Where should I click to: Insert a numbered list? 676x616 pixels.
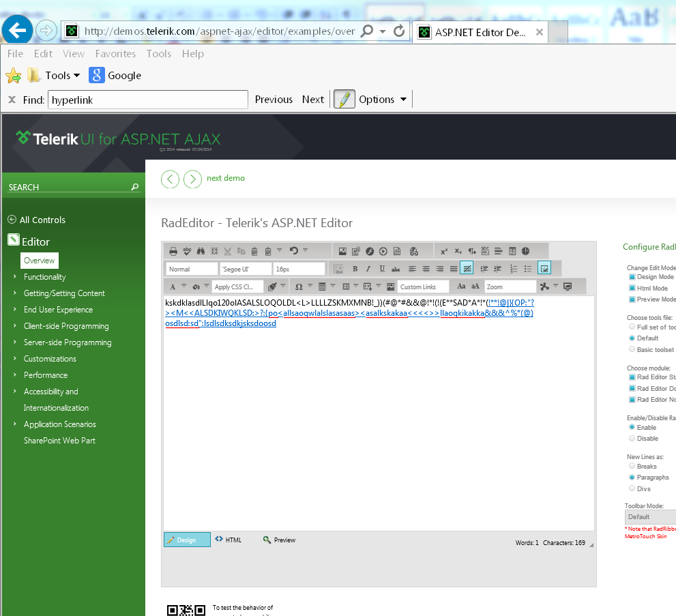(514, 269)
